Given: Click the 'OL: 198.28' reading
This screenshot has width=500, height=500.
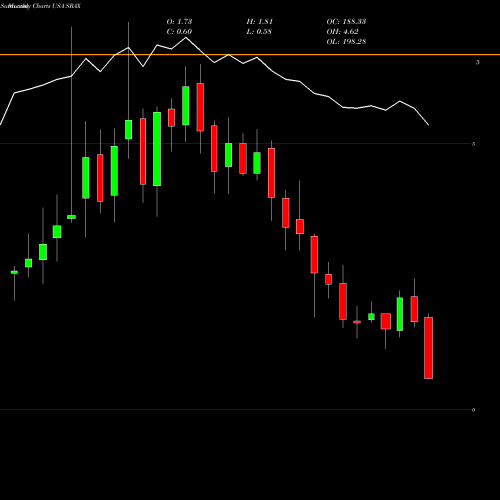Looking at the screenshot, I should [x=346, y=42].
